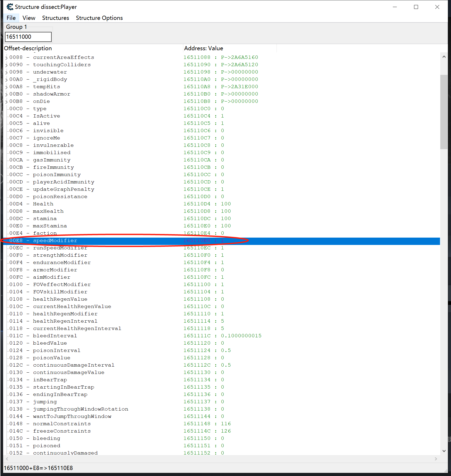The width and height of the screenshot is (451, 476).
Task: Expand the _rigidBody pointer node
Action: (x=7, y=80)
